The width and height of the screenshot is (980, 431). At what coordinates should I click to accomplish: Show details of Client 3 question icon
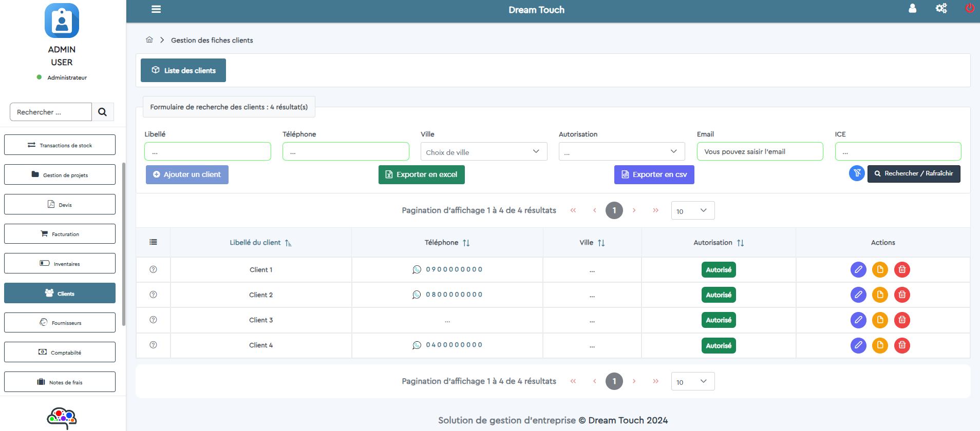pyautogui.click(x=153, y=320)
